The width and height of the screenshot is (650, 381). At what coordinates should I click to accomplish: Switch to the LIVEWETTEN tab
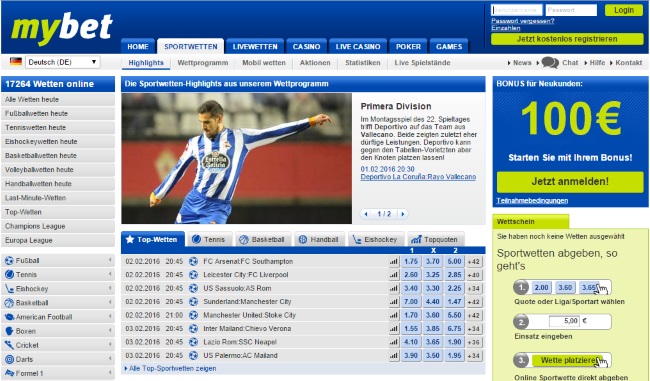(255, 46)
